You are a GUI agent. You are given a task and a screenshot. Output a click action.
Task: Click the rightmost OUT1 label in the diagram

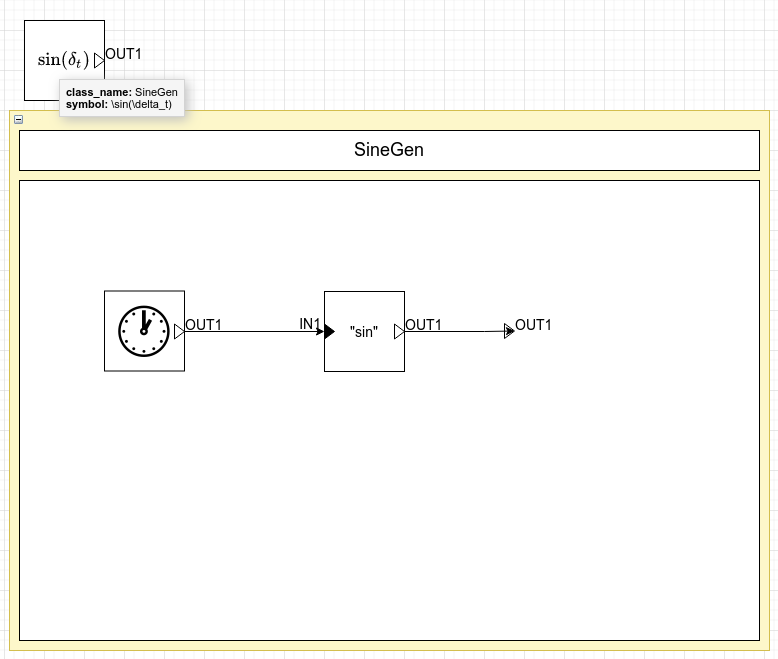(x=533, y=325)
